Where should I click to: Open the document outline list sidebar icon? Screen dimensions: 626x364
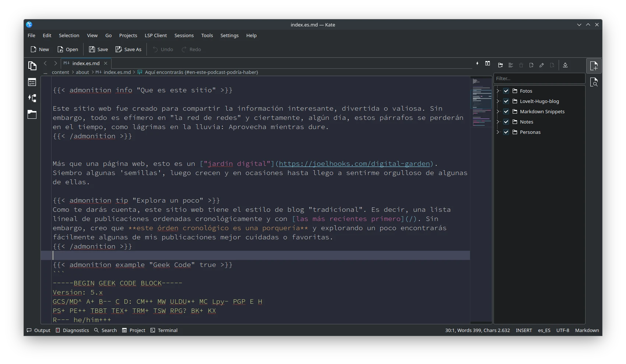point(32,82)
